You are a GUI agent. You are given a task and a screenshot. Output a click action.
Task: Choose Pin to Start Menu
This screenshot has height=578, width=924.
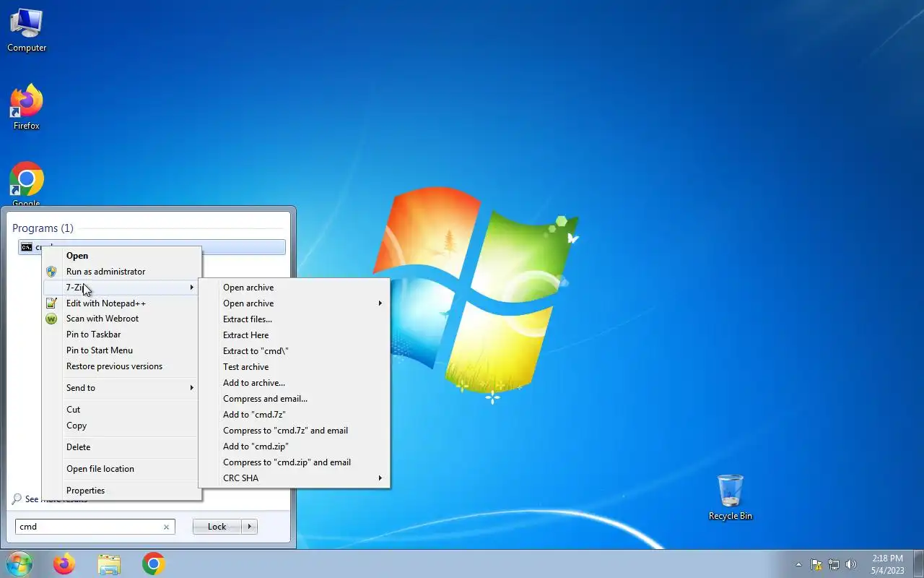121,350
